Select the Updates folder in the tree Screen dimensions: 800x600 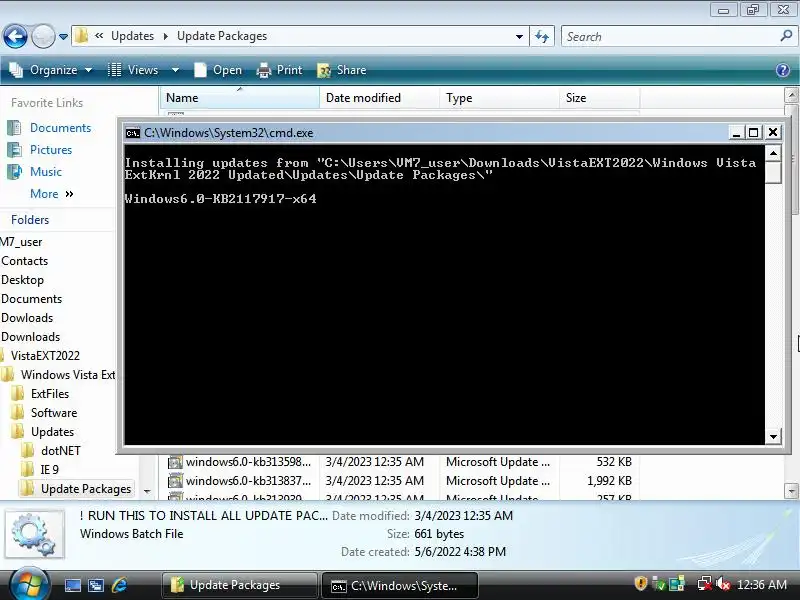point(52,432)
